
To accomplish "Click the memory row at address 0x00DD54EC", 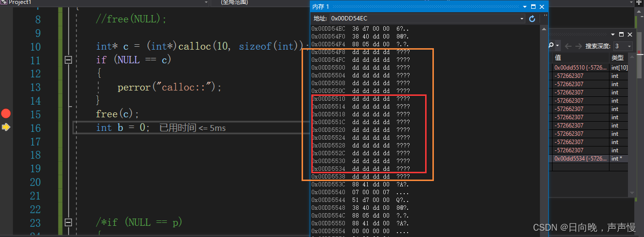I will pyautogui.click(x=361, y=29).
